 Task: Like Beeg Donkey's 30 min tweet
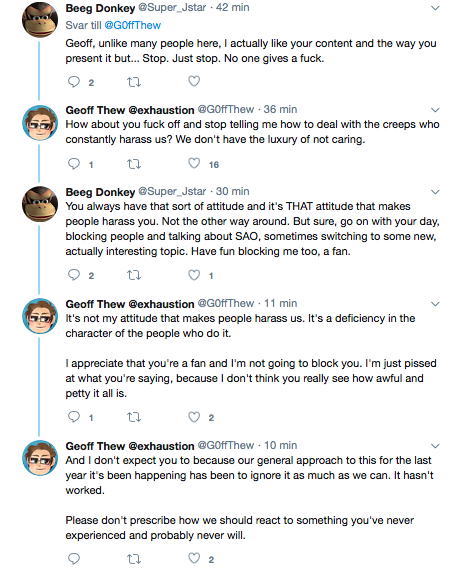(194, 275)
